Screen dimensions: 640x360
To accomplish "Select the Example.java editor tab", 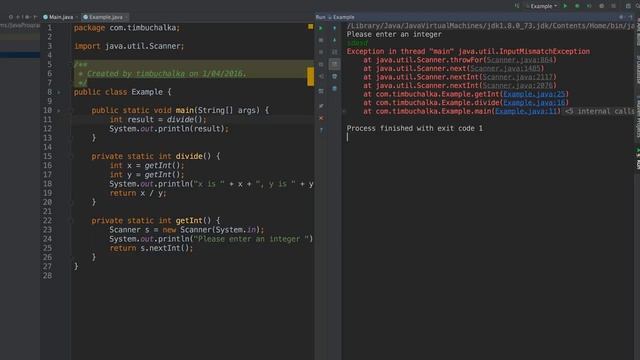I will pyautogui.click(x=105, y=17).
